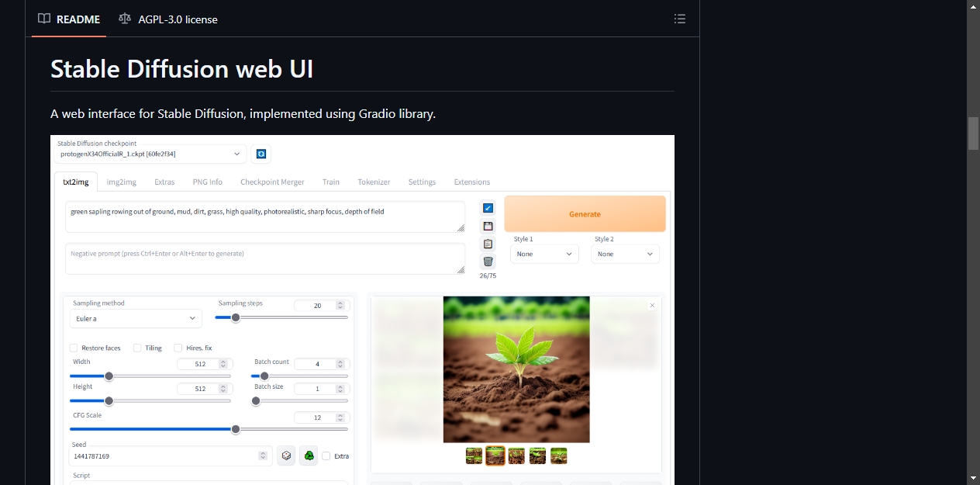980x485 pixels.
Task: Select the fourth gallery thumbnail
Action: pos(537,456)
